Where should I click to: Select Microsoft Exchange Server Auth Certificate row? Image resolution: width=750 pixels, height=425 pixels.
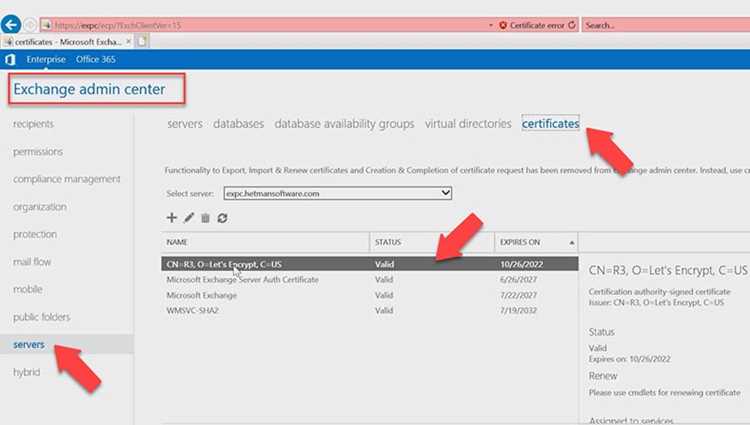click(x=370, y=280)
